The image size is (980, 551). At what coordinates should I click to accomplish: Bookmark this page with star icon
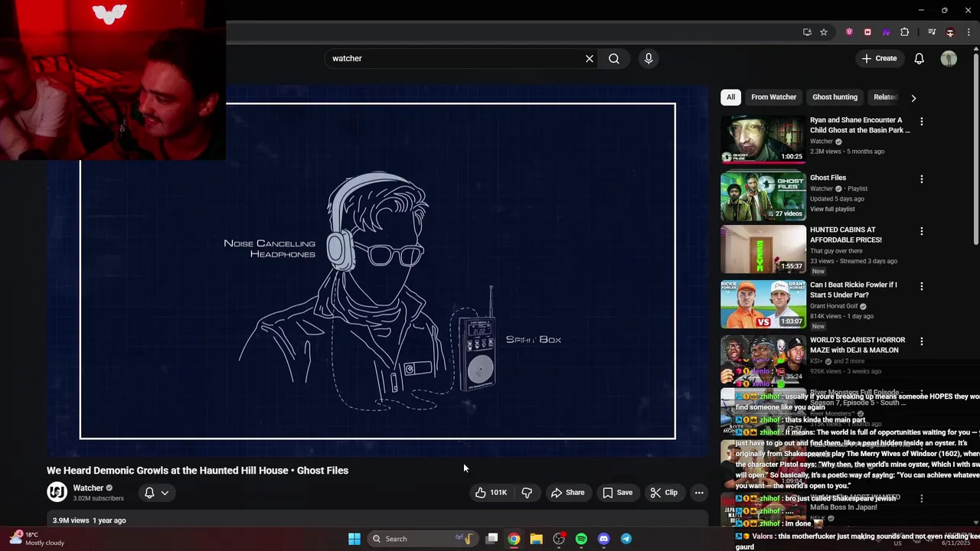pyautogui.click(x=824, y=32)
